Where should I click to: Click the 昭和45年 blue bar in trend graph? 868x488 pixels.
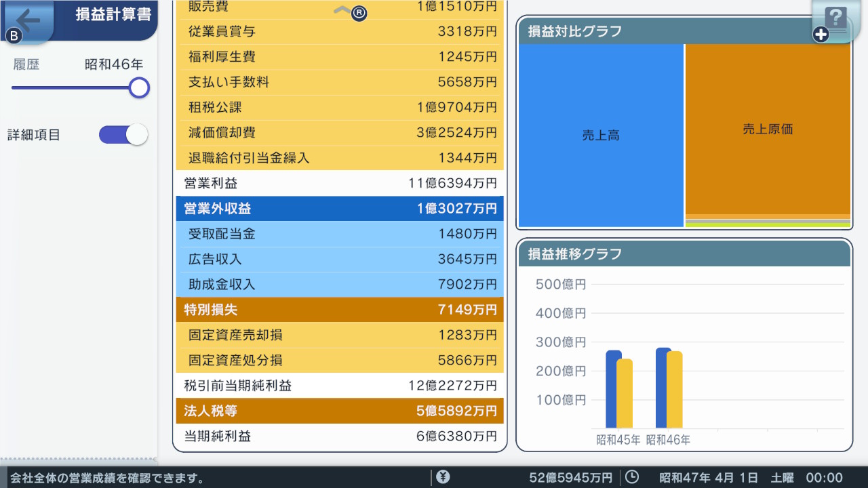click(613, 389)
